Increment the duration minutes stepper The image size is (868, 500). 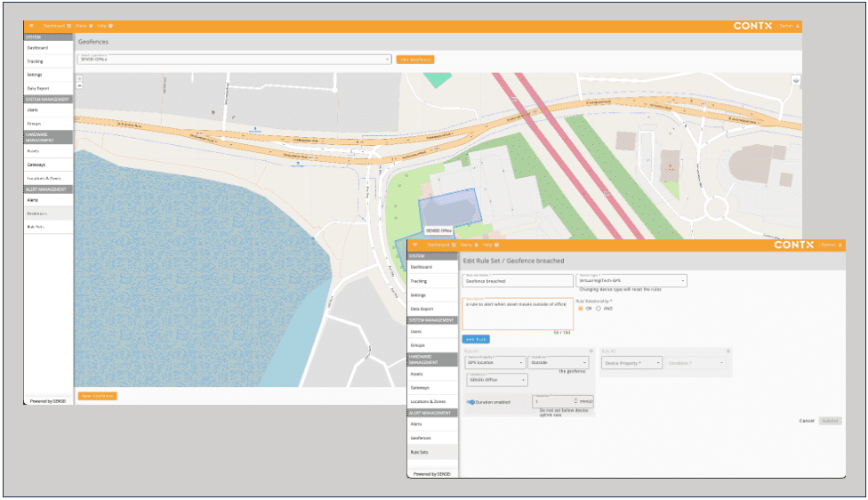pos(575,399)
